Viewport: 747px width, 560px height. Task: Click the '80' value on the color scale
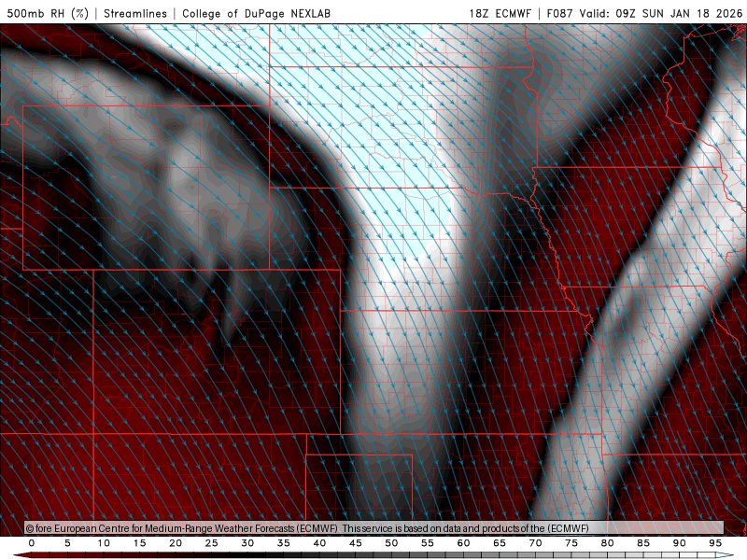coord(607,543)
